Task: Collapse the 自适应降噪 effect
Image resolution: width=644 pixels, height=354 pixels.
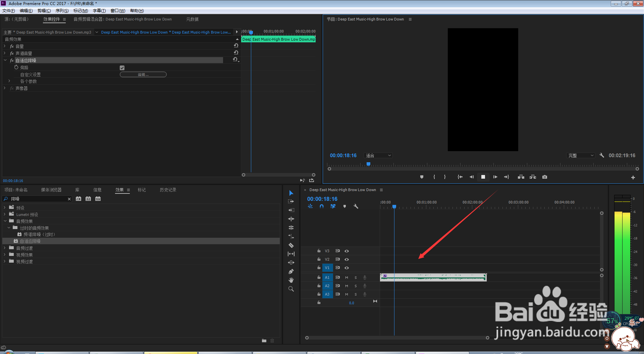Action: pos(5,60)
